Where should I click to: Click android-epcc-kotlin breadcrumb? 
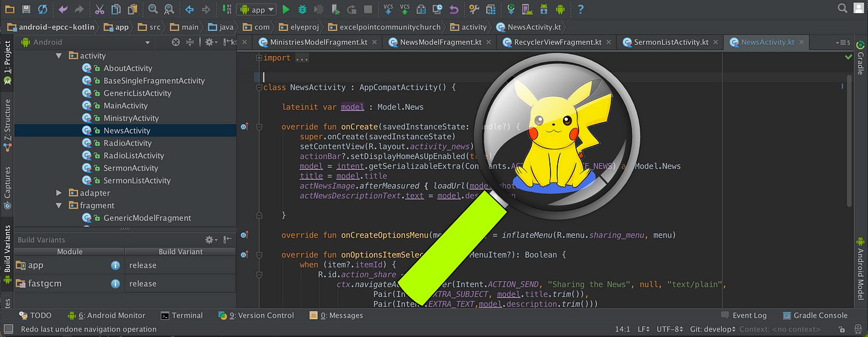point(50,27)
